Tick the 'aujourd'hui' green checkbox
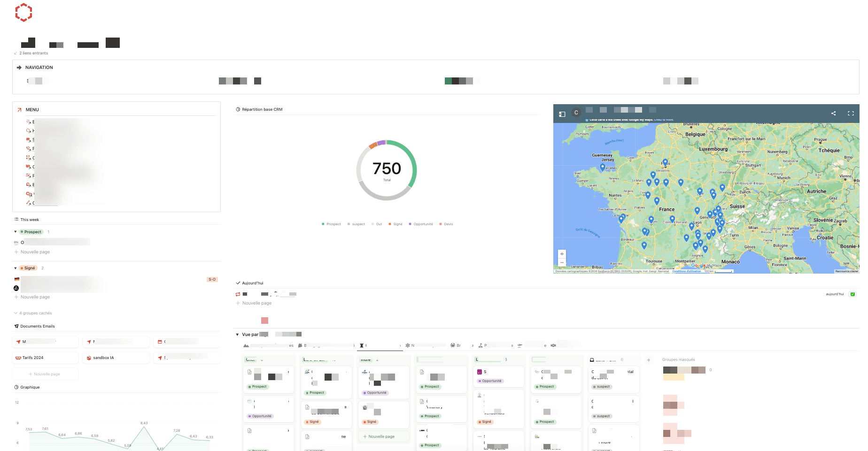Viewport: 868px width, 451px height. point(853,294)
